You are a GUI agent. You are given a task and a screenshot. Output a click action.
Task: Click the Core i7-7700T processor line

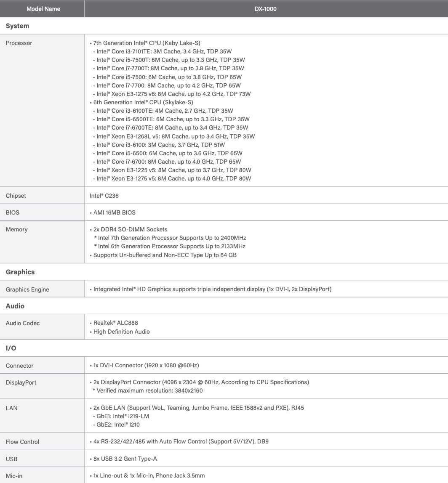click(168, 68)
